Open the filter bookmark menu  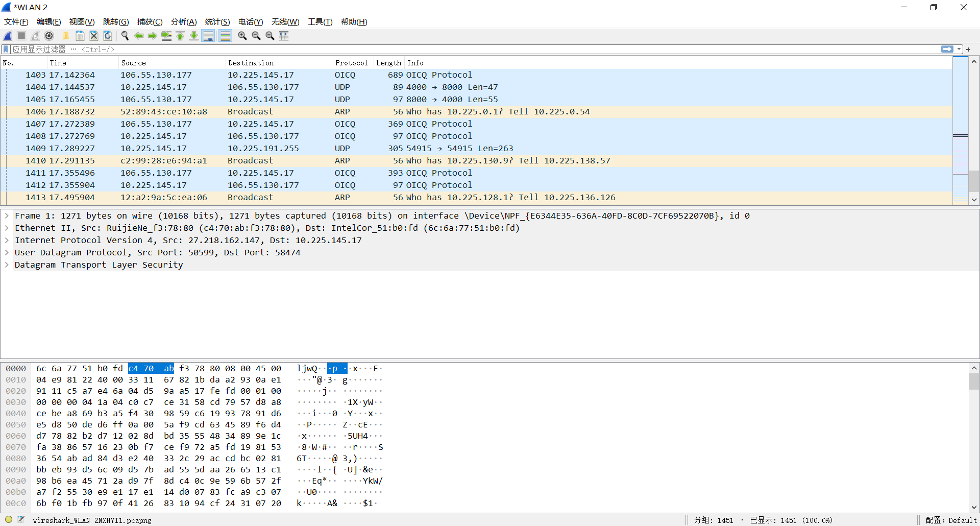point(6,50)
